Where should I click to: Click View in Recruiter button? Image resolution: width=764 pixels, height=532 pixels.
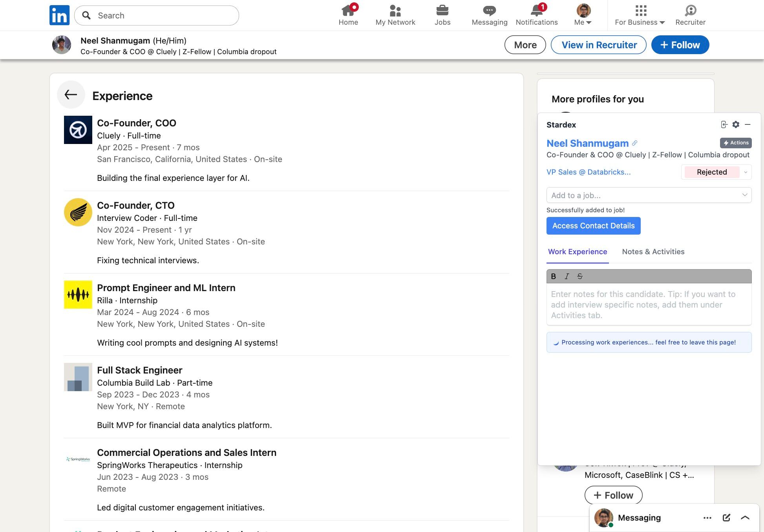(599, 45)
